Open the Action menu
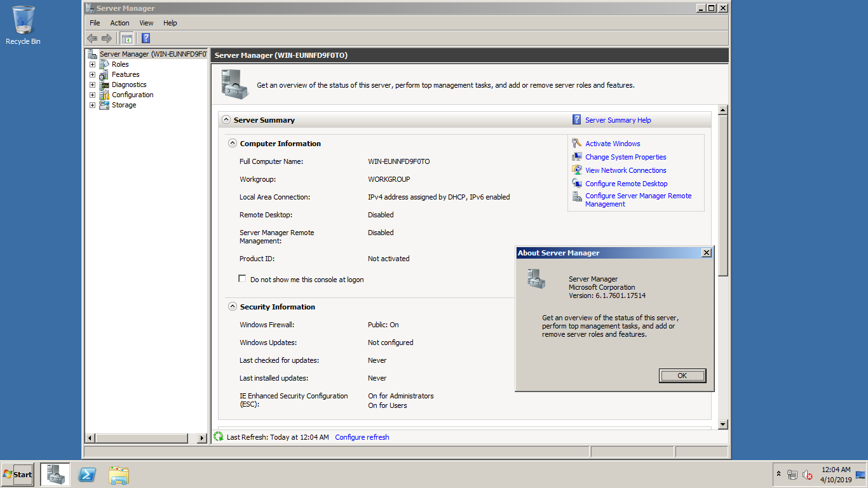 pyautogui.click(x=119, y=23)
